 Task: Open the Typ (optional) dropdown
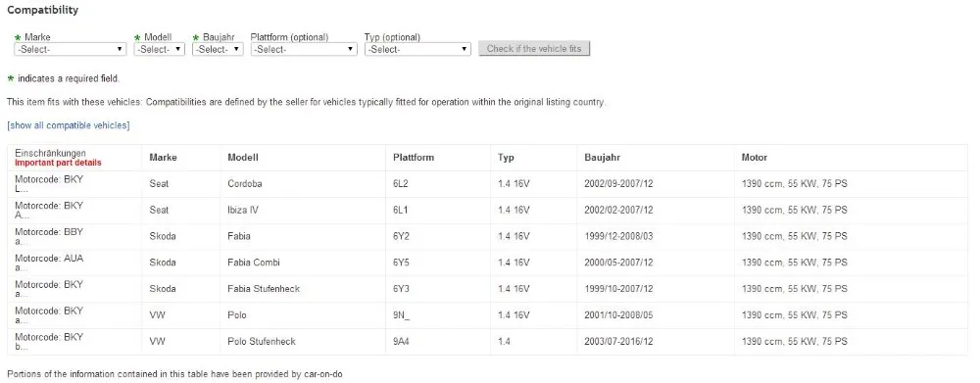(x=417, y=49)
